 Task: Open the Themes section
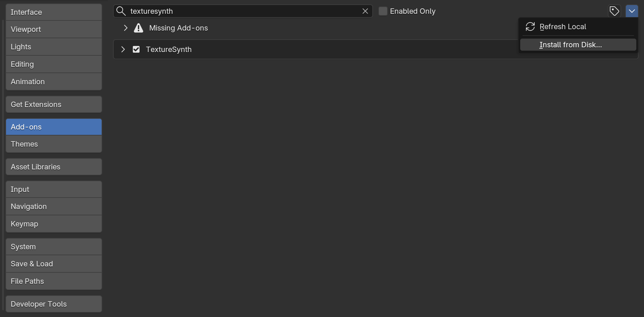coord(54,144)
